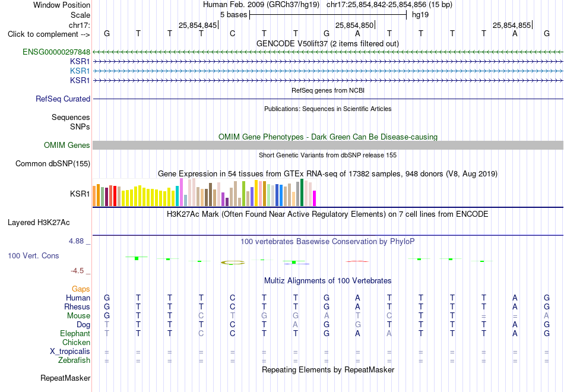Click the green ENSG00000297848 arrow track line

pyautogui.click(x=328, y=52)
